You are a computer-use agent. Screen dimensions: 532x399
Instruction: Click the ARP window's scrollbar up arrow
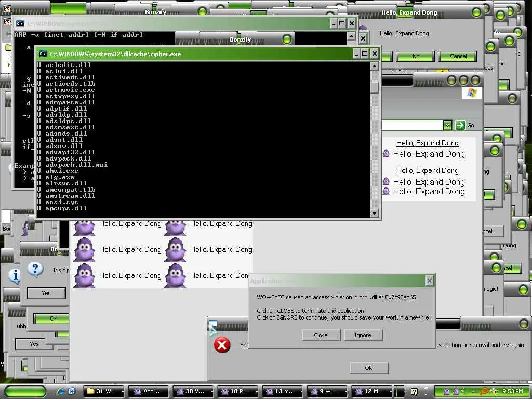352,36
